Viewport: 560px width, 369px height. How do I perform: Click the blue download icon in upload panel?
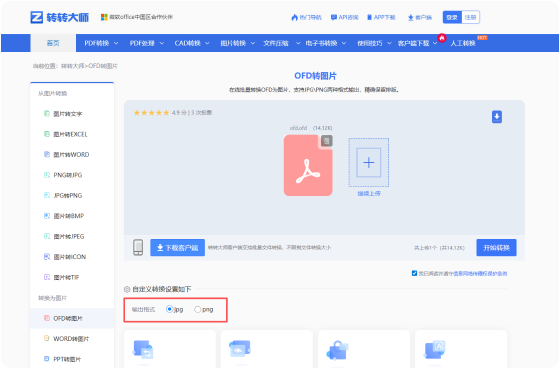pyautogui.click(x=497, y=117)
